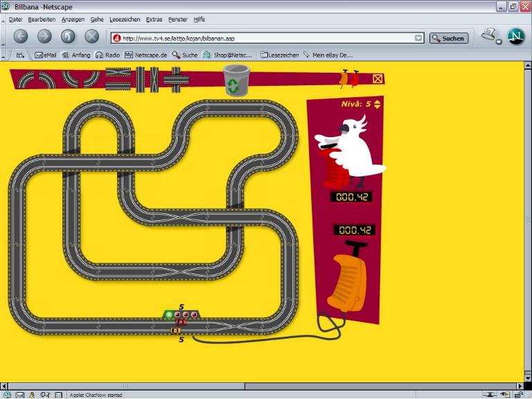This screenshot has width=532, height=399.
Task: Pick the recycle trash bin icon
Action: tap(237, 80)
